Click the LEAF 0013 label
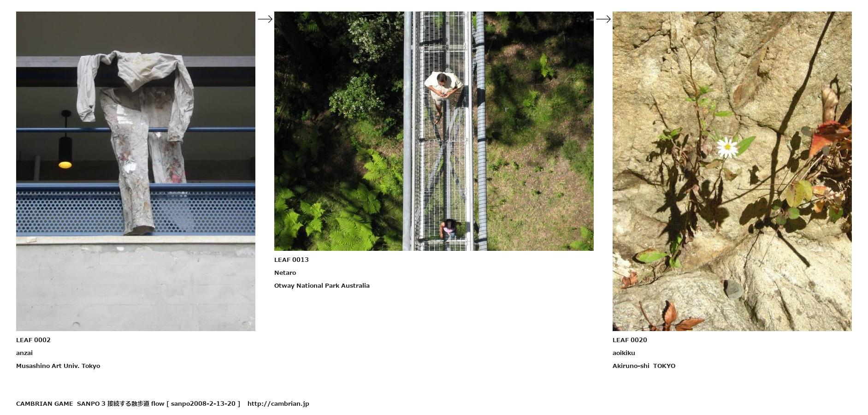 291,260
